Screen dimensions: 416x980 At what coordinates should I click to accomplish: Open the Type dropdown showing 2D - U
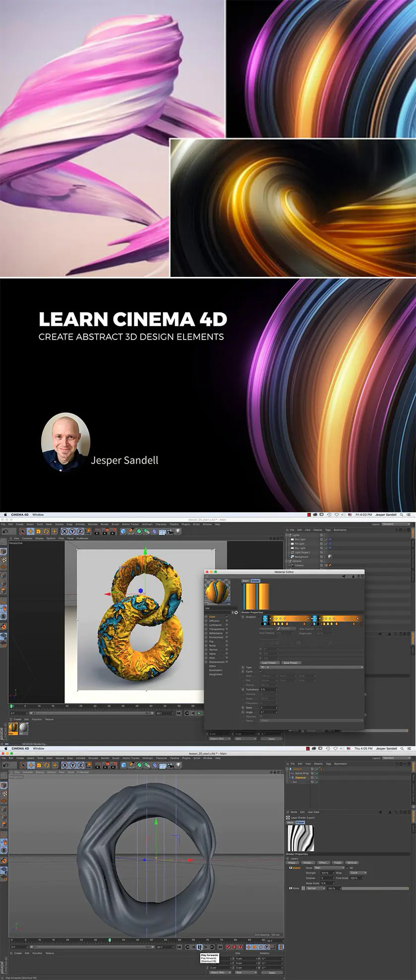311,667
